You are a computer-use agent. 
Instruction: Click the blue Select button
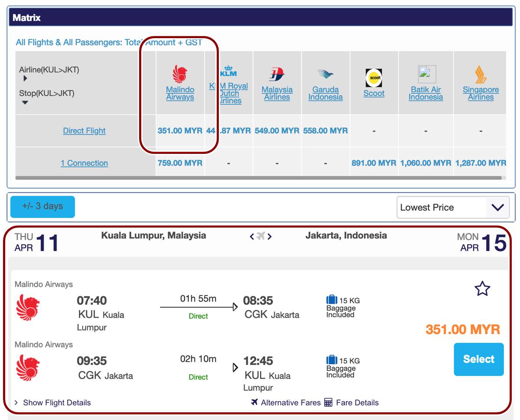(479, 359)
